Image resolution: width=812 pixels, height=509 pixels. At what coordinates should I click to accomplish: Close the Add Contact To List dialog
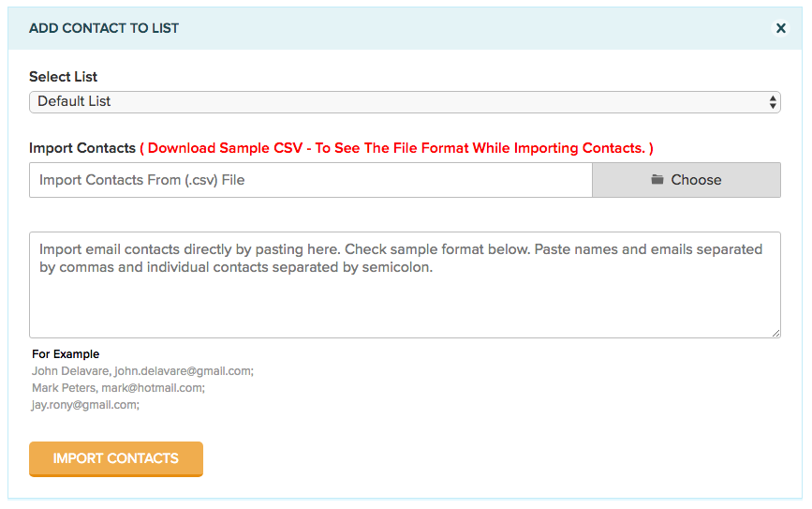tap(780, 28)
